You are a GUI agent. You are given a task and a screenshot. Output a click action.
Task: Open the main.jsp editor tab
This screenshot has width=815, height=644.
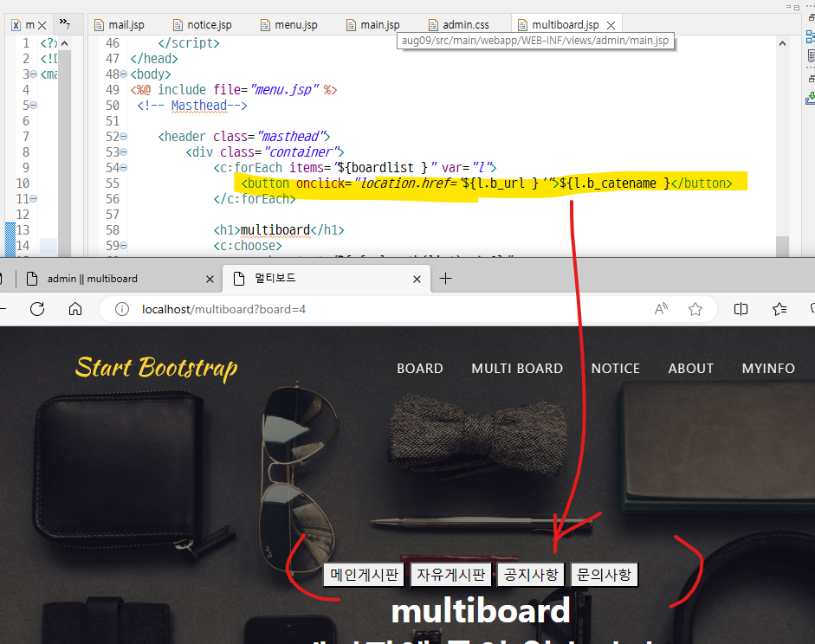click(373, 24)
